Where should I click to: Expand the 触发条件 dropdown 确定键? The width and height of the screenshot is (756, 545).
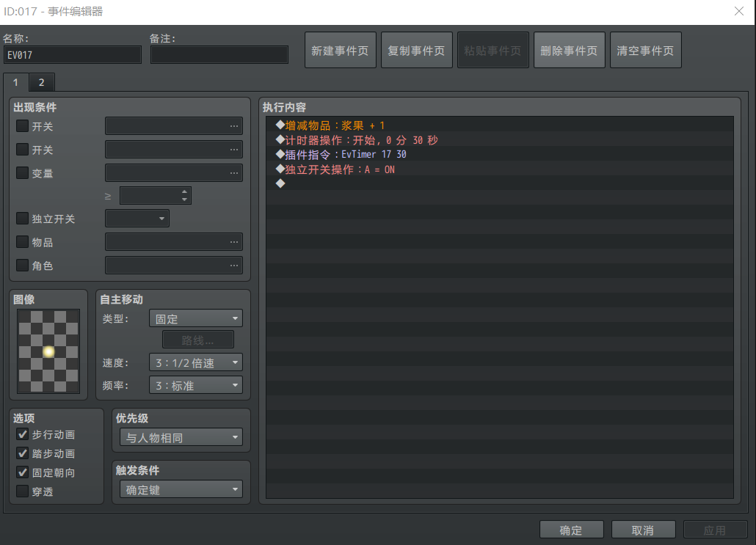(181, 489)
